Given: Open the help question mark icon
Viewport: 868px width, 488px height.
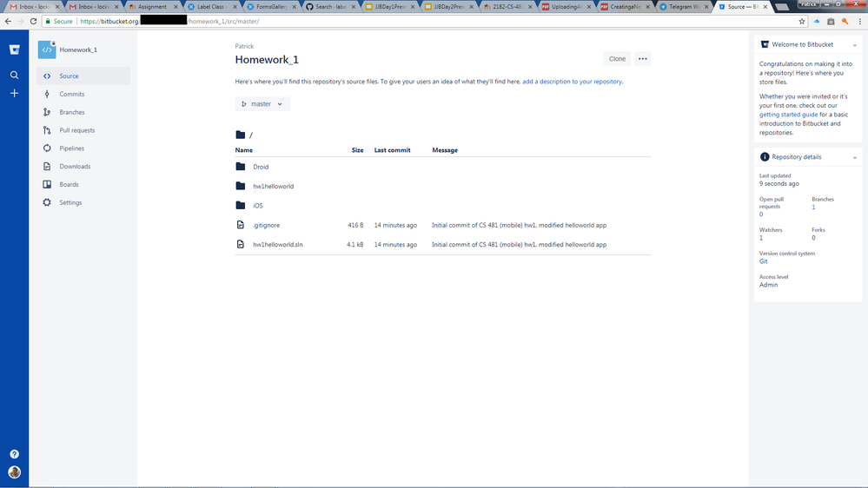Looking at the screenshot, I should coord(15,454).
